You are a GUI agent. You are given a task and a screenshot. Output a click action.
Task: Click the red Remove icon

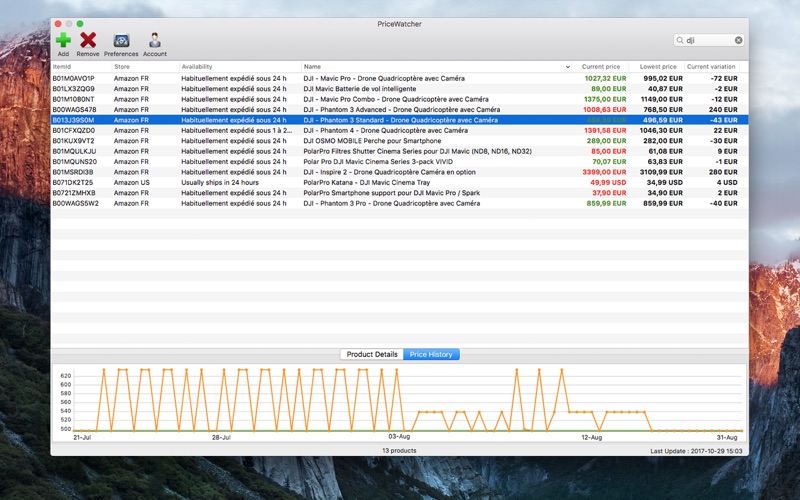88,40
